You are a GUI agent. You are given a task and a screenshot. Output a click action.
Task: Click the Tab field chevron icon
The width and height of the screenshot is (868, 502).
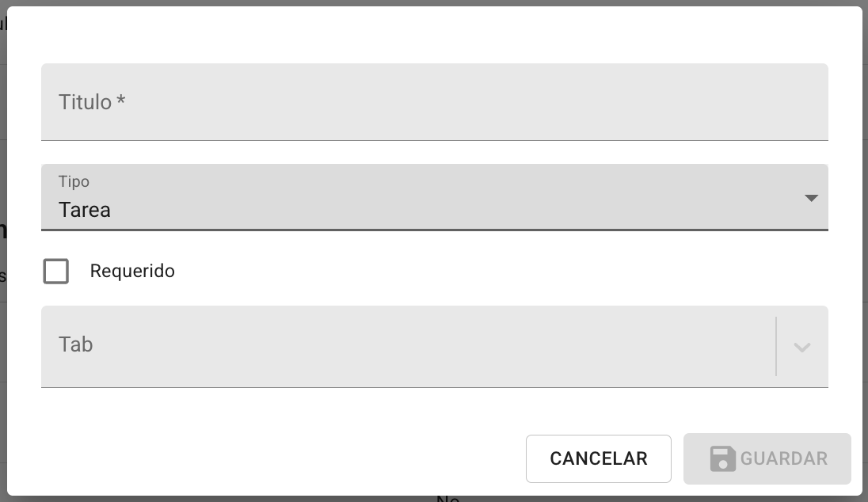click(x=802, y=347)
